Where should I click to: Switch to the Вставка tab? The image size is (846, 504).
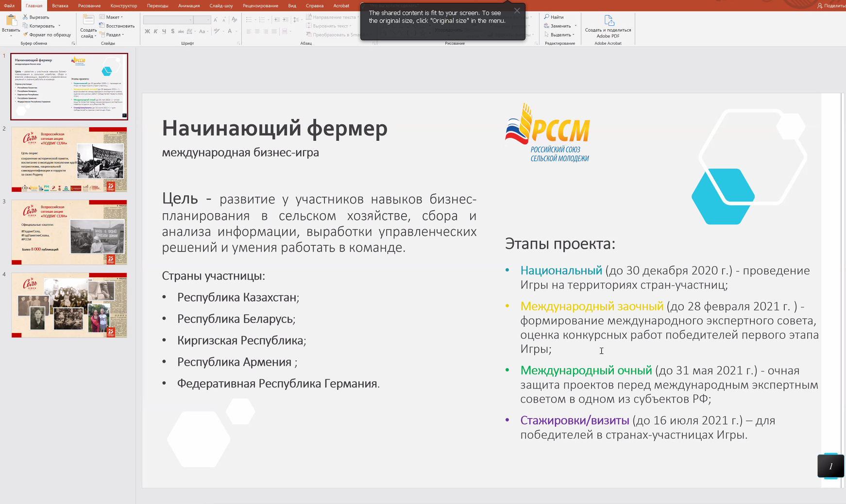coord(60,6)
